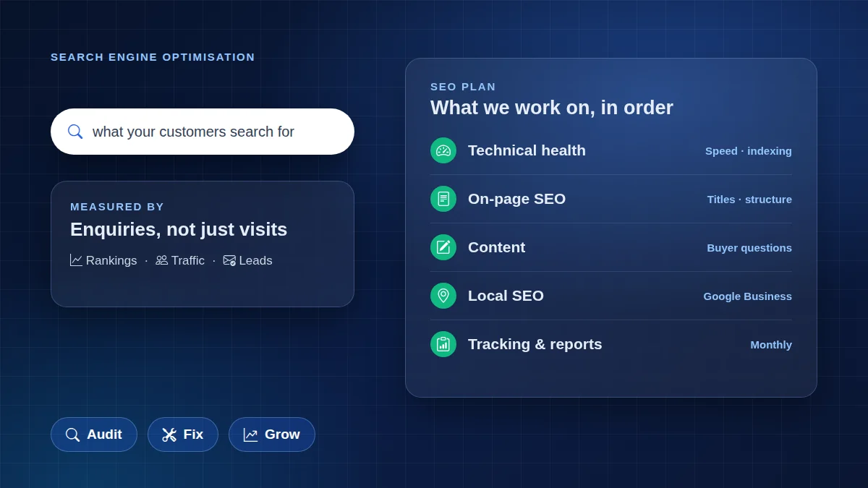The image size is (868, 488).
Task: Click the On-page SEO document icon
Action: coord(443,199)
